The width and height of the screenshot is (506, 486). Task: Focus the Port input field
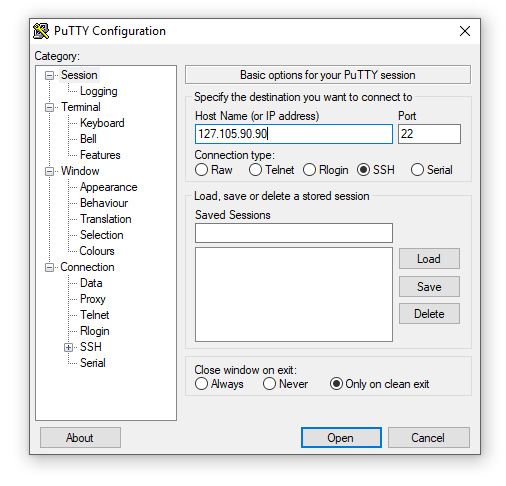pos(429,134)
